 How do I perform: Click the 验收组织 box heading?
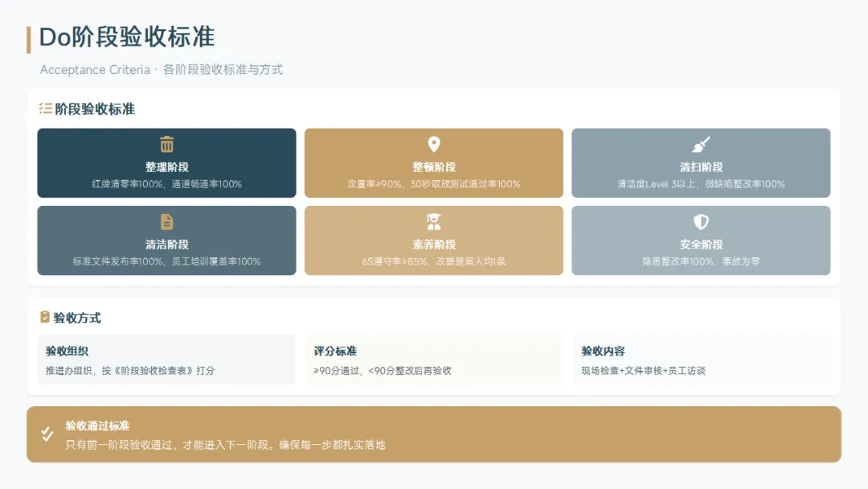pos(67,351)
